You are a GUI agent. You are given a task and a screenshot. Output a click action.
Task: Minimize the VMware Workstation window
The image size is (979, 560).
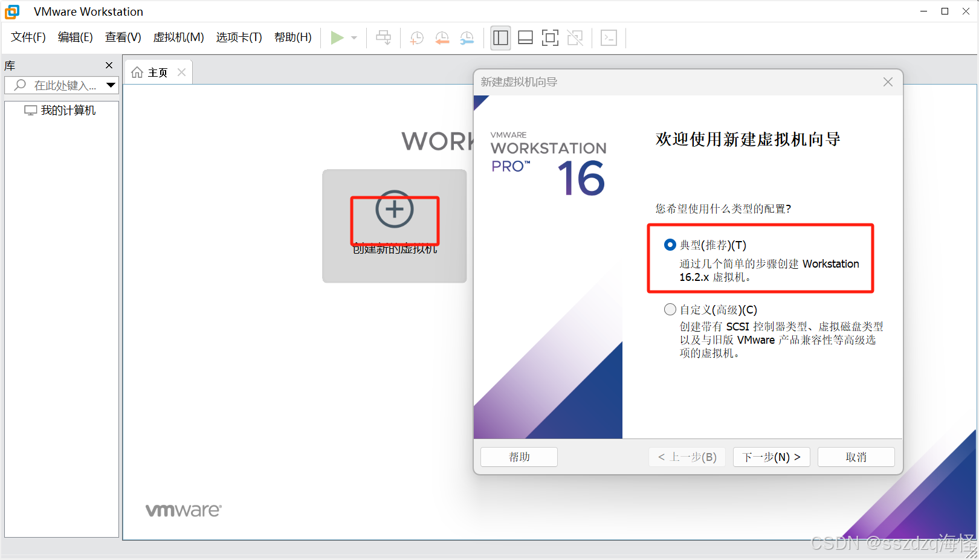(923, 11)
